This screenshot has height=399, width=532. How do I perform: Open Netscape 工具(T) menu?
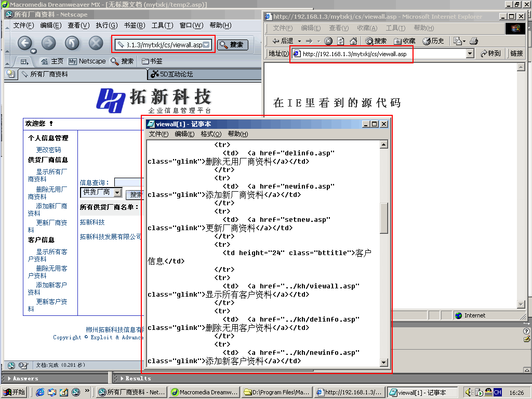[x=162, y=25]
